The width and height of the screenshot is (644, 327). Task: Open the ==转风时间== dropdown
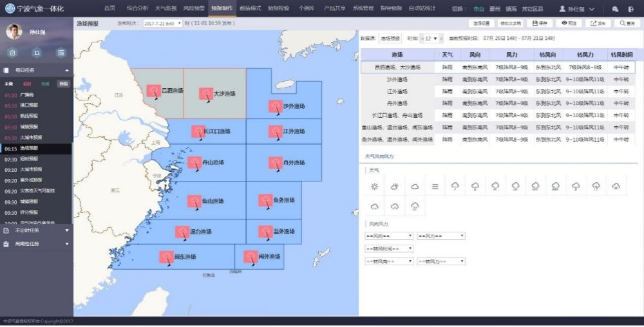pos(389,248)
